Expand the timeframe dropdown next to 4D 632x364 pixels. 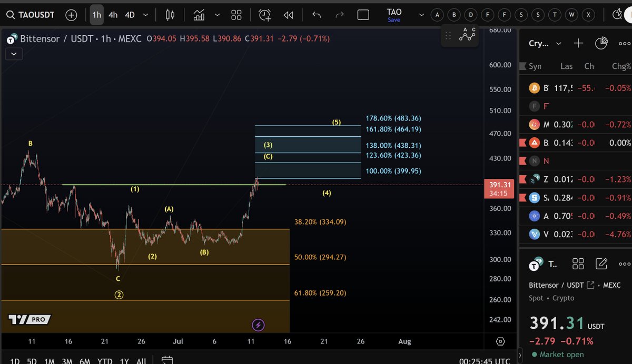pyautogui.click(x=145, y=15)
